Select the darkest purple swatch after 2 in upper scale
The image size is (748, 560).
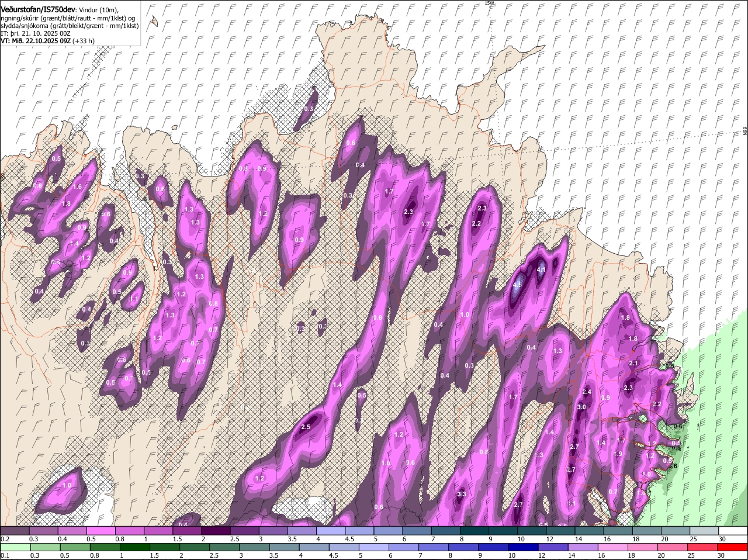pos(216,531)
